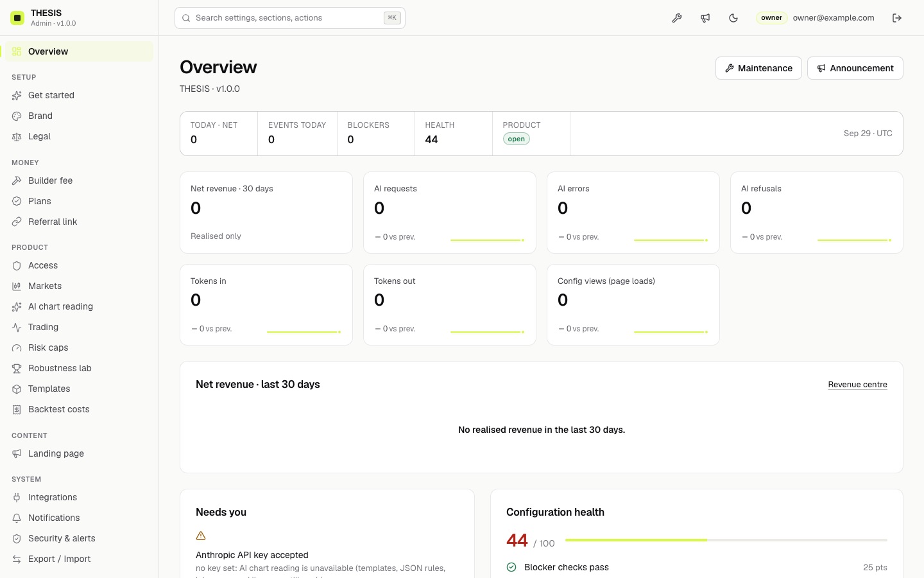The image size is (924, 578).
Task: Click the Legal scales icon
Action: 17,137
